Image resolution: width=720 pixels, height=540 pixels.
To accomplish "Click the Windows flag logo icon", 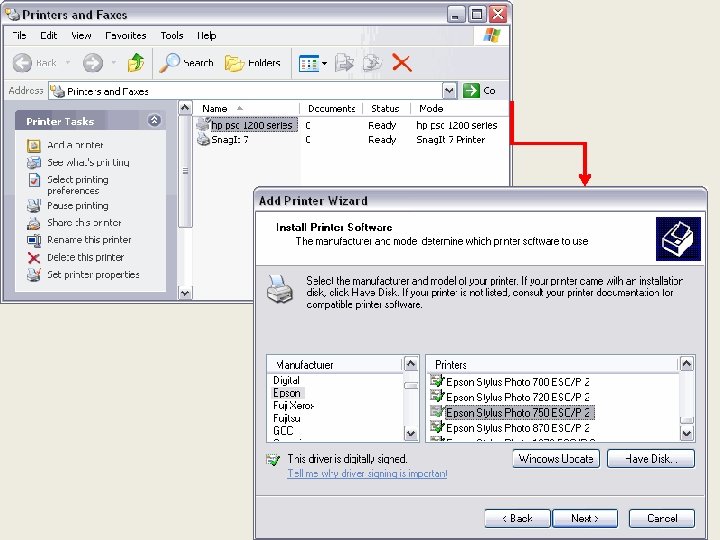I will click(x=491, y=35).
